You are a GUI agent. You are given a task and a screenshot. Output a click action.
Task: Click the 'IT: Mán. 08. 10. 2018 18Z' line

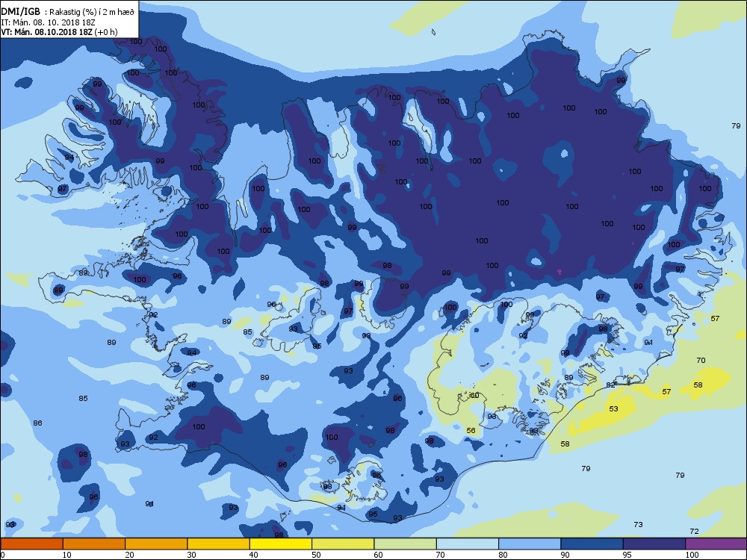point(49,22)
